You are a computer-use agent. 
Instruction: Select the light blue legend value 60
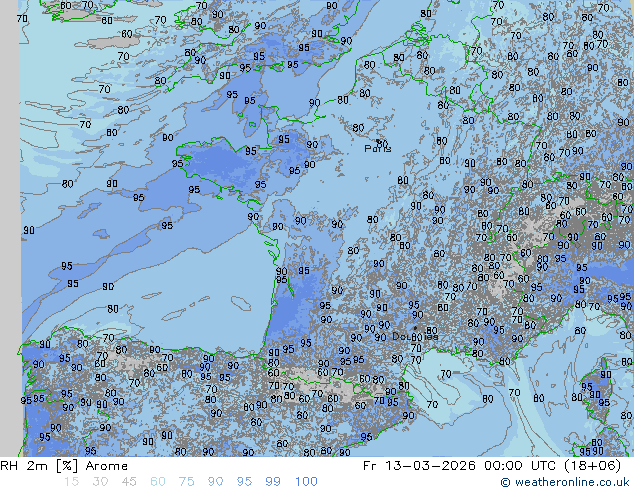click(158, 482)
